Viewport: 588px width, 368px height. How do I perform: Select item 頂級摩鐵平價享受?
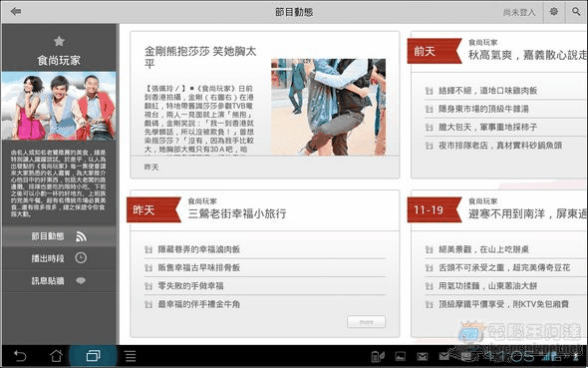click(503, 304)
